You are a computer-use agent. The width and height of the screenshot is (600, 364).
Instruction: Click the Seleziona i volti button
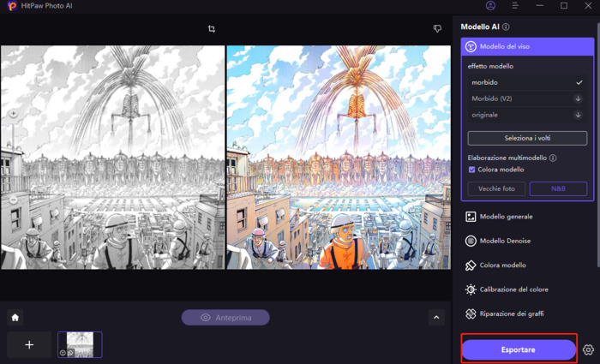point(527,138)
